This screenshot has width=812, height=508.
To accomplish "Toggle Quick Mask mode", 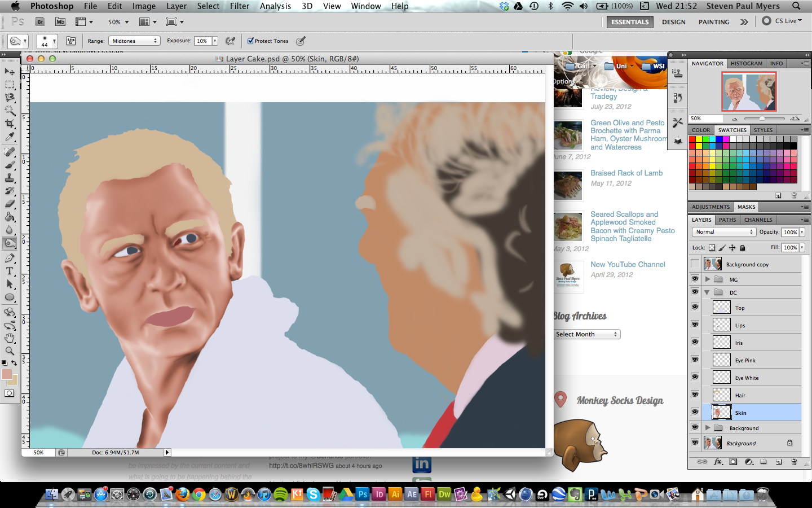I will pyautogui.click(x=10, y=393).
